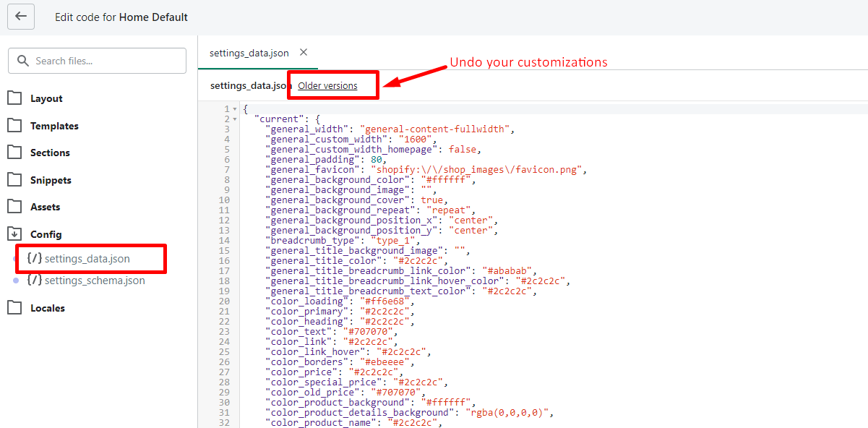
Task: Fold the "current" block at line 2
Action: pos(235,119)
